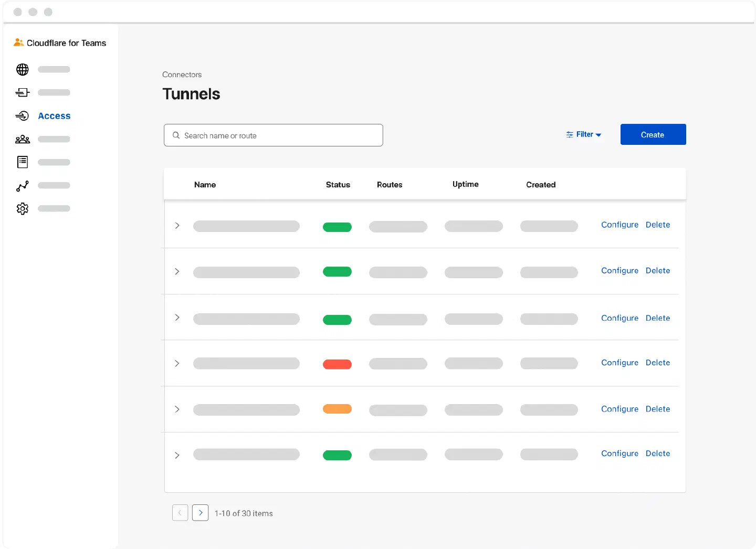The width and height of the screenshot is (756, 549).
Task: Expand the orange-status tunnel row
Action: 177,409
